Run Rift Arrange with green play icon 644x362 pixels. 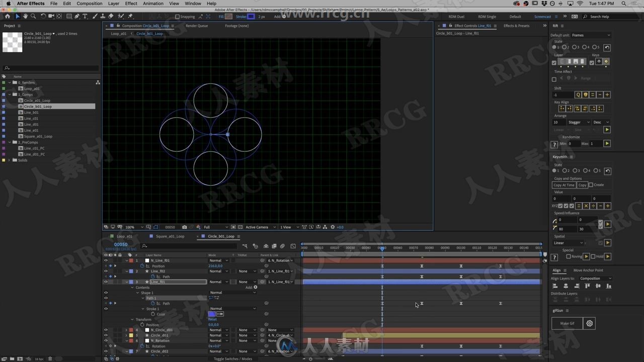(x=607, y=130)
